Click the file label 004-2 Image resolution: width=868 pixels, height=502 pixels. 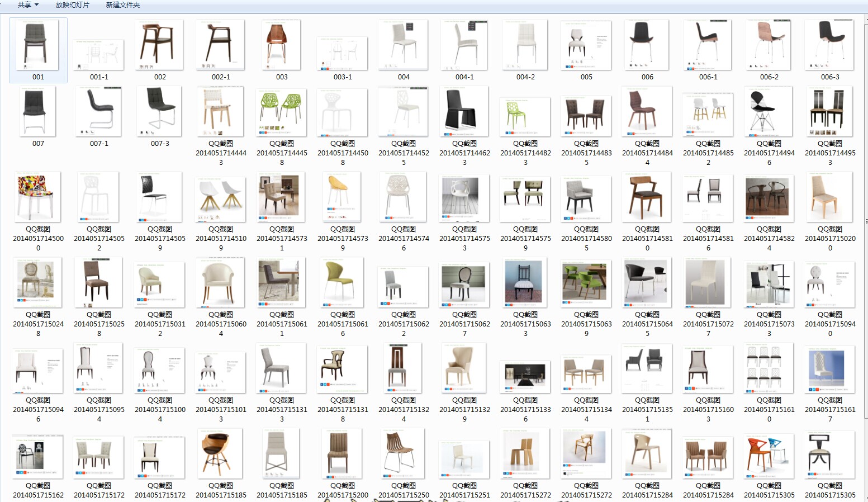(x=525, y=77)
